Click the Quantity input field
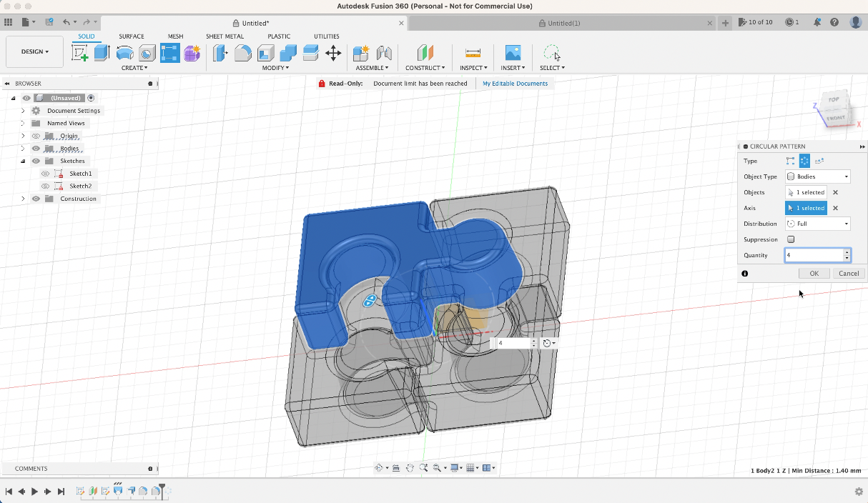Image resolution: width=868 pixels, height=503 pixels. 814,255
